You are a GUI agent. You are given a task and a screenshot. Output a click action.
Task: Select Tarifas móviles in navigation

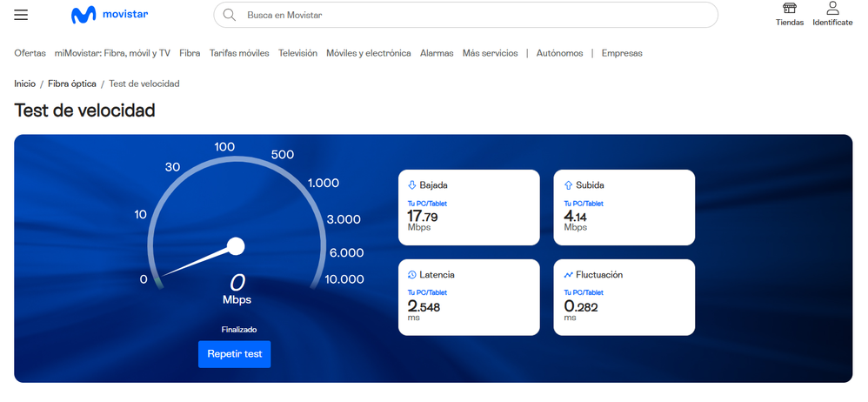(x=239, y=53)
